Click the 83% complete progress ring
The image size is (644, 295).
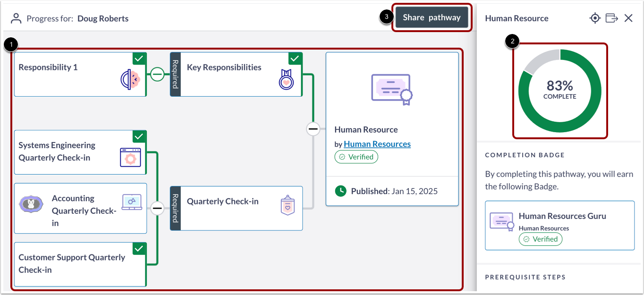tap(560, 91)
